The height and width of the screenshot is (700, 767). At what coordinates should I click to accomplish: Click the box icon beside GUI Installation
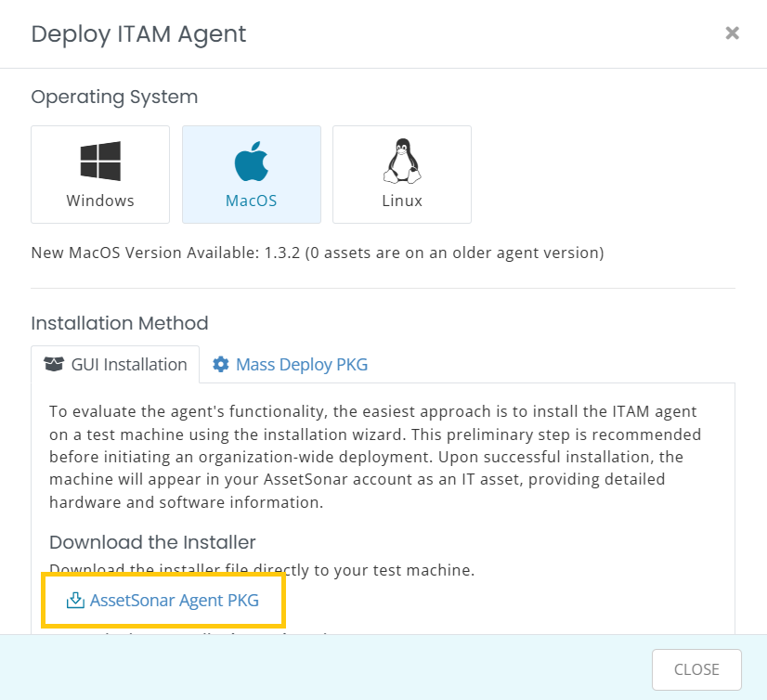54,365
